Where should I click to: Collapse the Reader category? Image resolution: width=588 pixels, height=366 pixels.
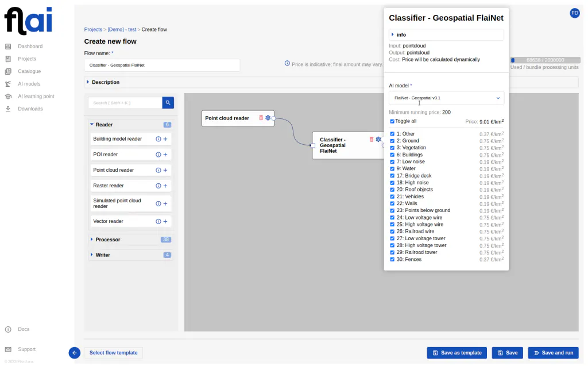[130, 125]
